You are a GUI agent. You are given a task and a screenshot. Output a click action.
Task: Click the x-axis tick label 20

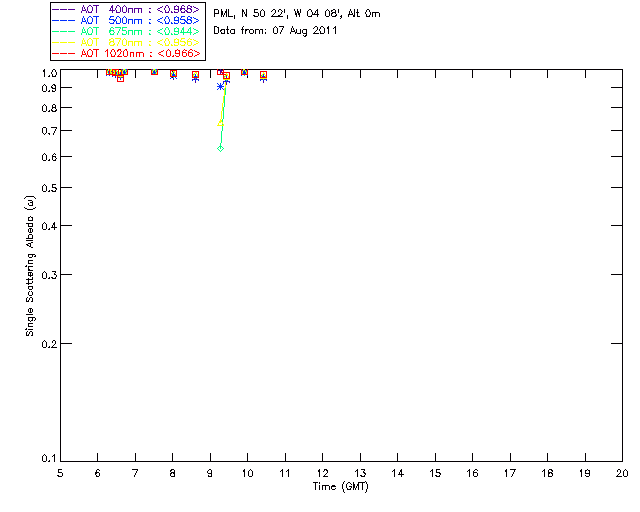[622, 473]
